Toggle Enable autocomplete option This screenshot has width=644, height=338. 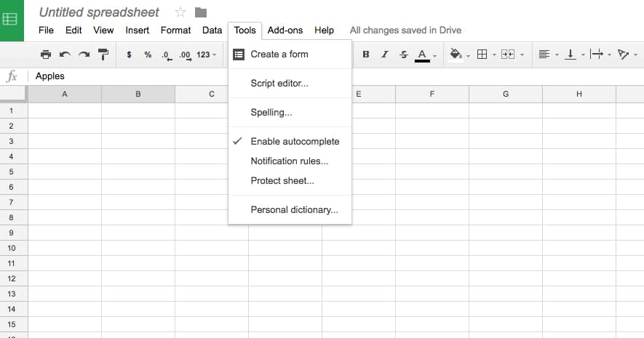295,142
